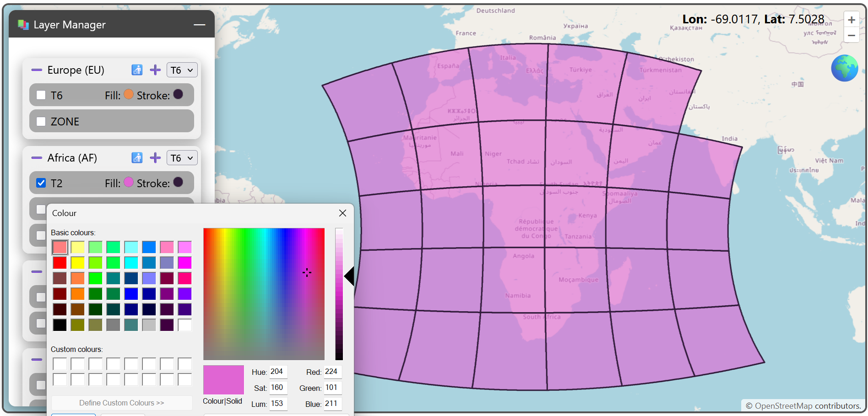Pick the Europe T6 orange fill swatch
Screen dimensions: 868x416
coord(129,94)
